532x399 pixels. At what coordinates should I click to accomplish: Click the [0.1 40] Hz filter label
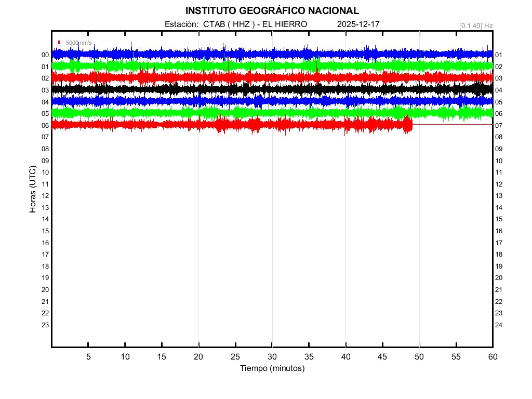point(475,25)
